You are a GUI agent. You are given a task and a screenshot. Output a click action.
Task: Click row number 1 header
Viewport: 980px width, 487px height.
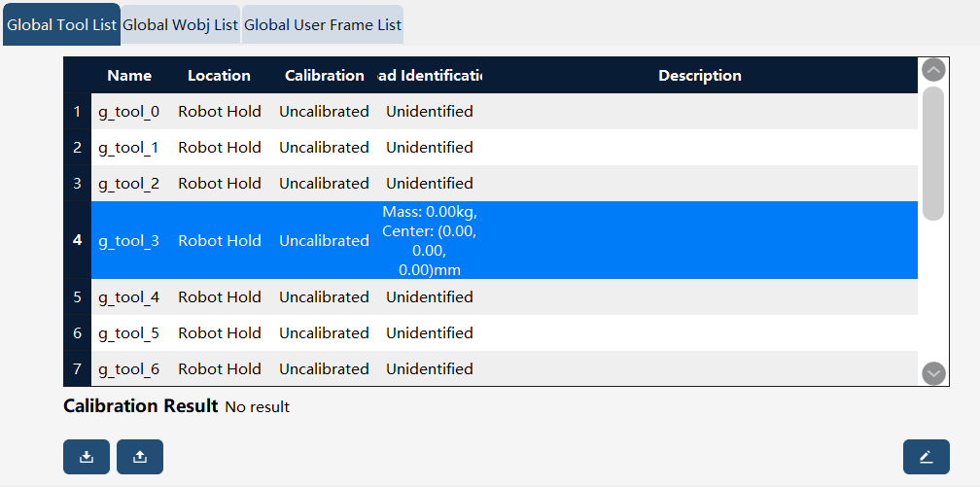[x=78, y=112]
